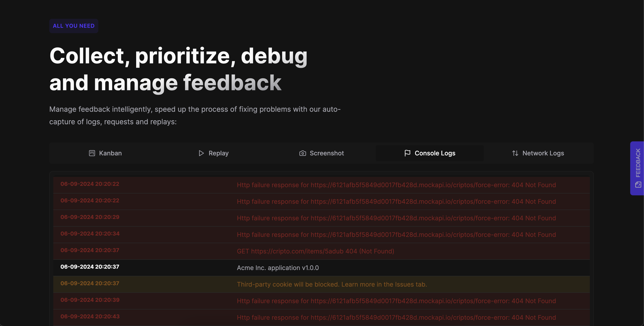Screen dimensions: 644x326
Task: Click the timestamp 06-09-2024 20:20:34
Action: [x=90, y=234]
